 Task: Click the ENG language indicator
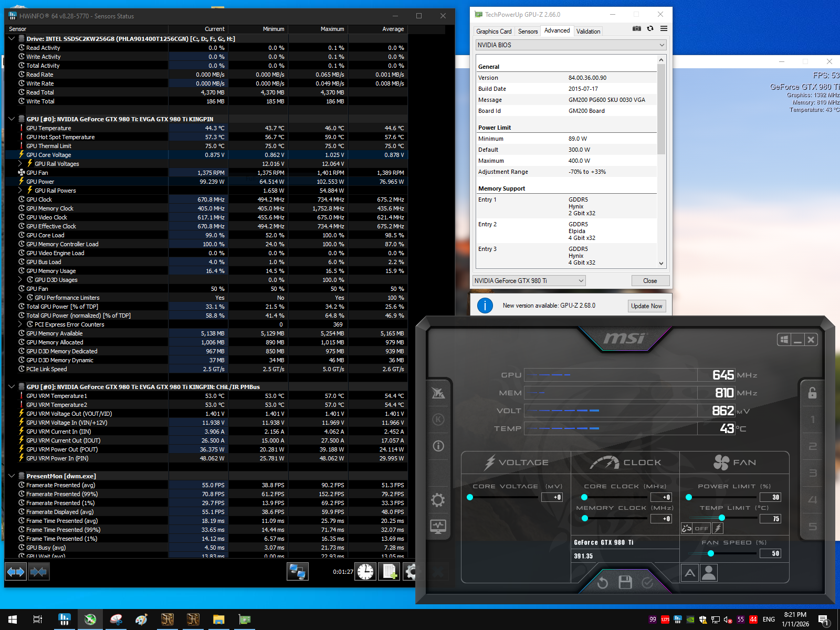(x=769, y=619)
